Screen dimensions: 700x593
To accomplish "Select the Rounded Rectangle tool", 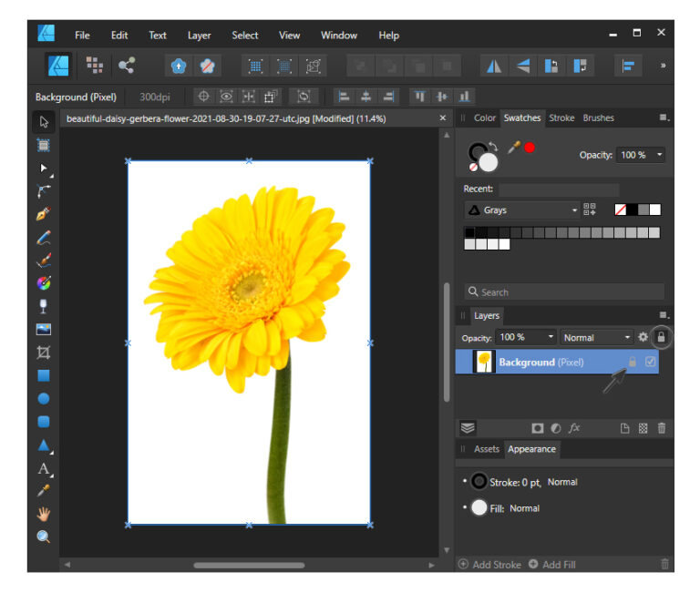I will click(x=44, y=422).
